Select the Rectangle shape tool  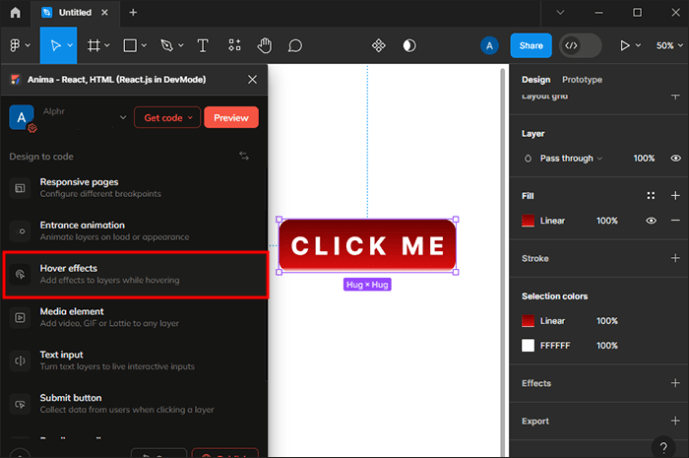click(130, 45)
